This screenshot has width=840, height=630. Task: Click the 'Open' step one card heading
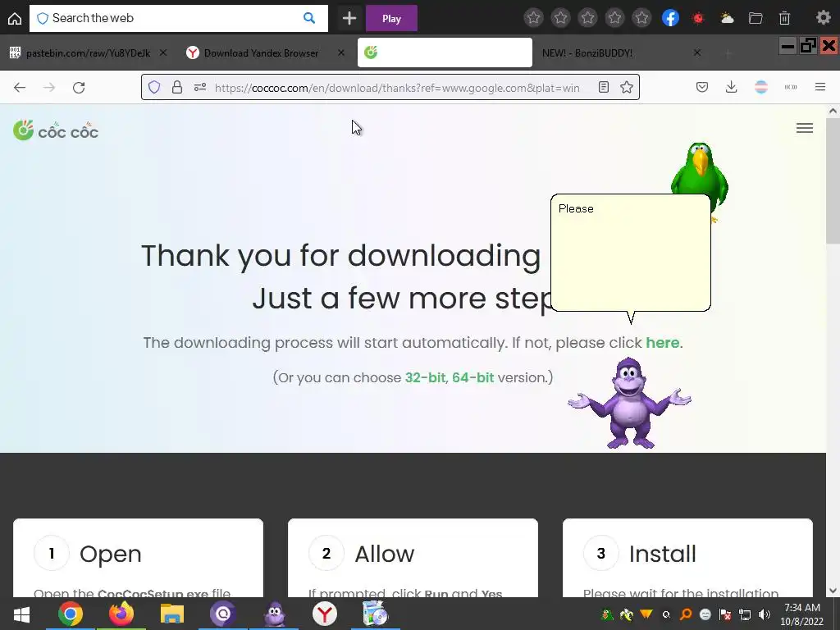111,554
